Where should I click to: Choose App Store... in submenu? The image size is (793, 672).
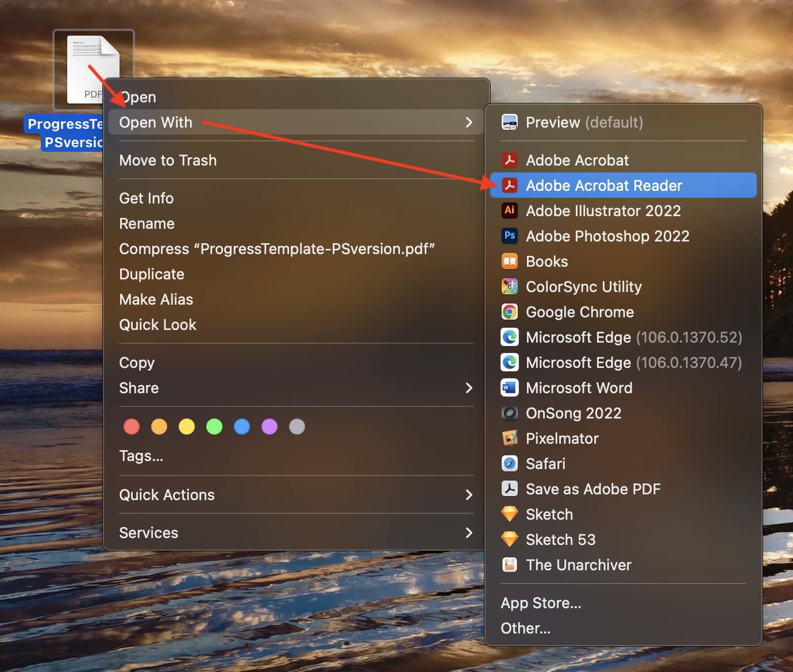tap(623, 603)
